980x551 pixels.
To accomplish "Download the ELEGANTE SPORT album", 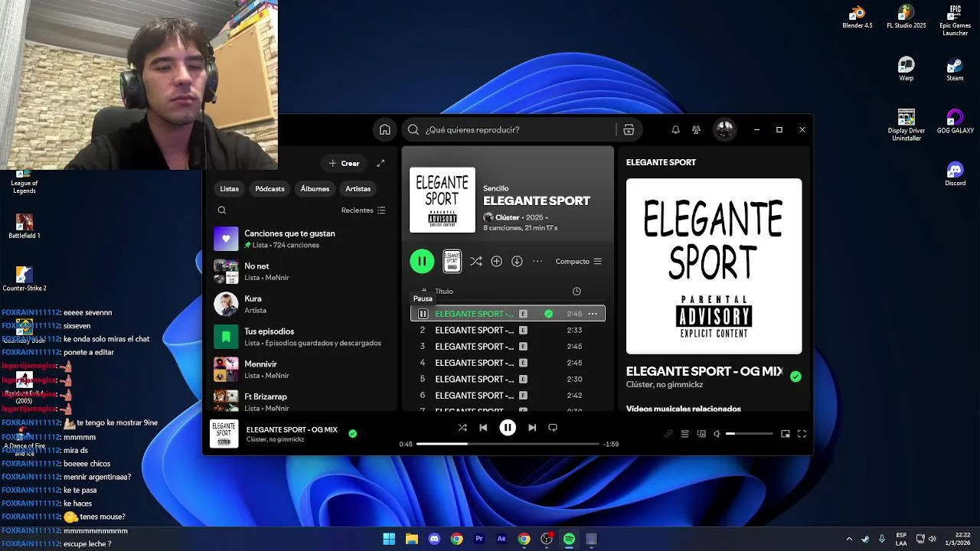I will [517, 262].
